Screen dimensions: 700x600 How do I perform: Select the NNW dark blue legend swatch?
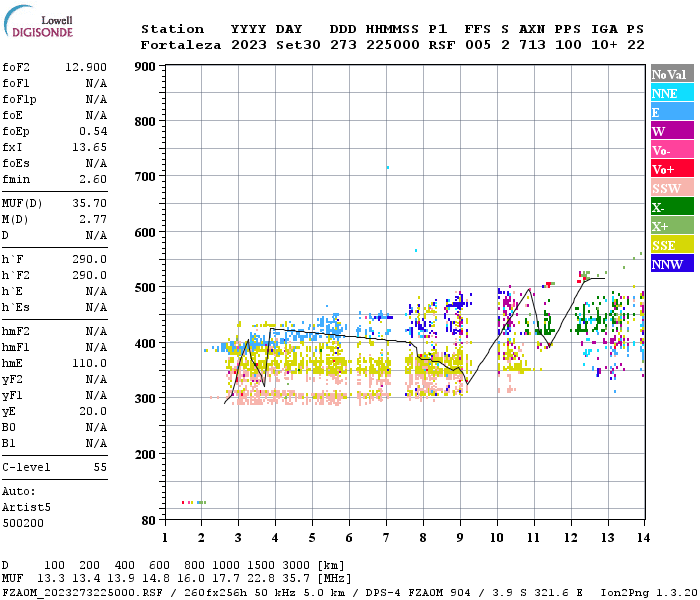pyautogui.click(x=672, y=264)
